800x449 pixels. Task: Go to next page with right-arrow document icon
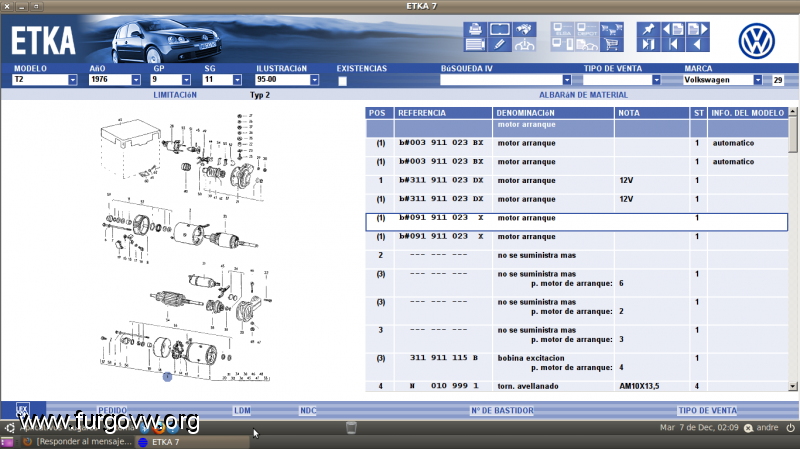point(697,29)
